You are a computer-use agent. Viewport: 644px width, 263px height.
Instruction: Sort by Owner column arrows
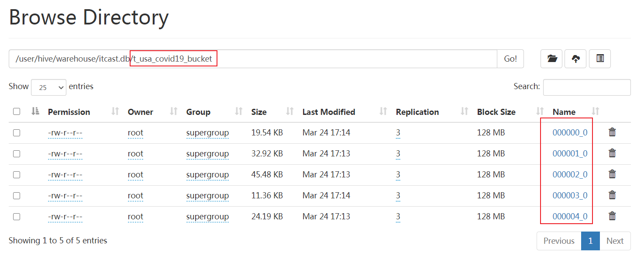point(174,111)
